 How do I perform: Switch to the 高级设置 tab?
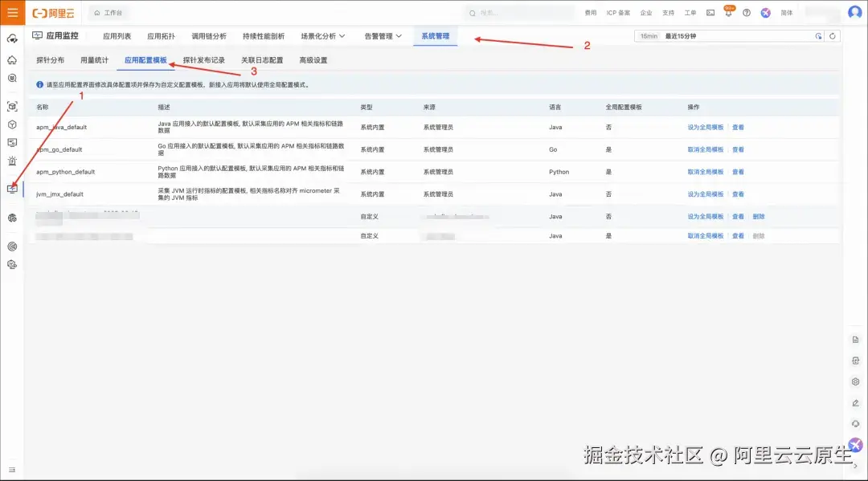[x=313, y=60]
